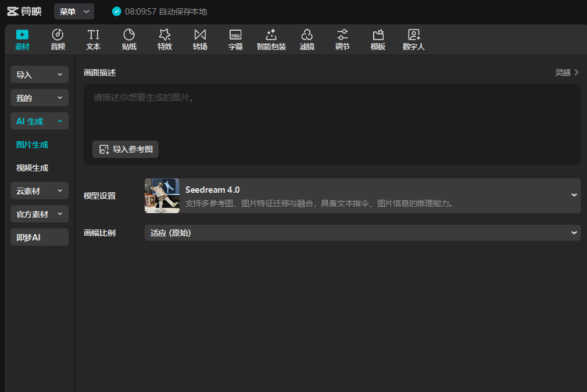Open the 调节 (Adjust) sliders icon
The width and height of the screenshot is (587, 392).
(342, 35)
